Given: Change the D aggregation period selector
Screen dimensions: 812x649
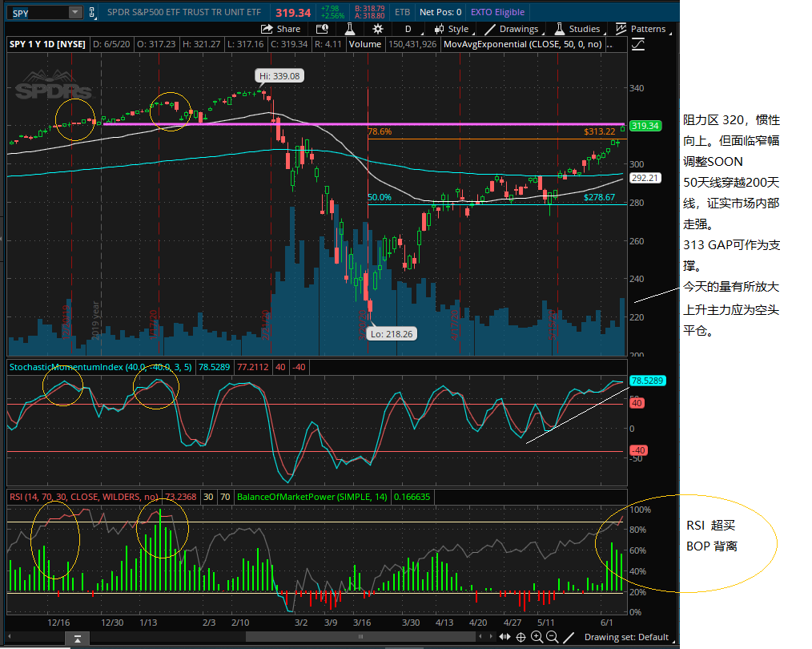Looking at the screenshot, I should [x=408, y=29].
